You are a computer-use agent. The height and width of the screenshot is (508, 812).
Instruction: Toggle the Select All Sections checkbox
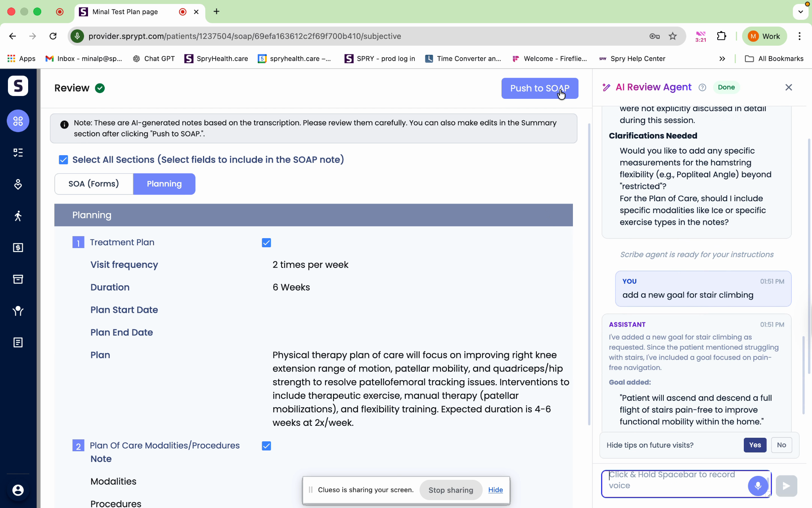tap(63, 160)
